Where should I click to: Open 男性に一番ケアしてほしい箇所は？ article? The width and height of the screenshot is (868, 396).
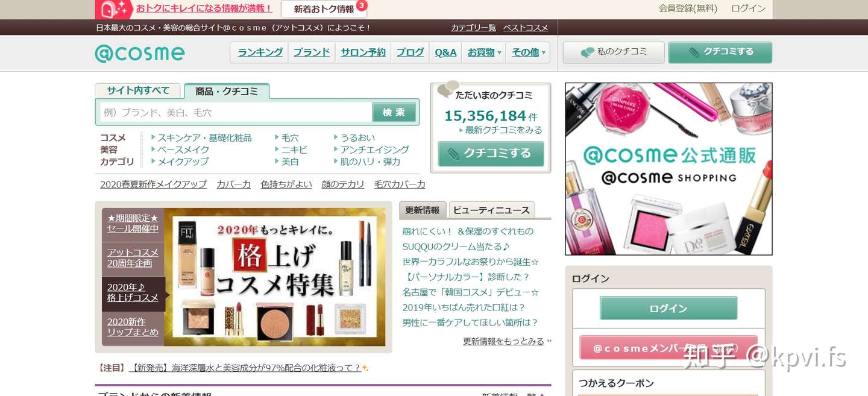click(470, 322)
